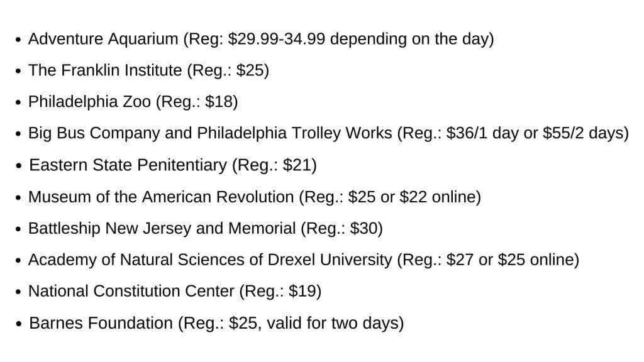This screenshot has width=644, height=362.
Task: Click the $36/1 day bus price
Action: pos(482,133)
